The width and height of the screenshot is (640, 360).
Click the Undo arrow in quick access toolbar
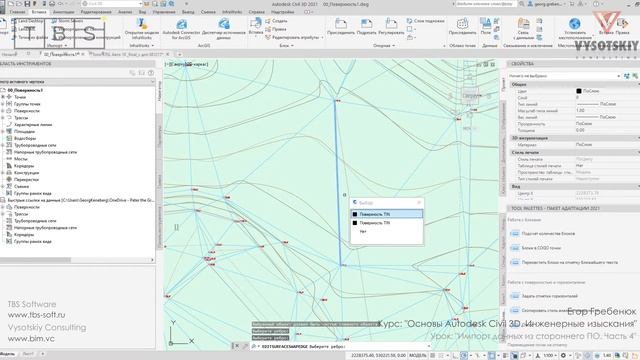pyautogui.click(x=61, y=4)
